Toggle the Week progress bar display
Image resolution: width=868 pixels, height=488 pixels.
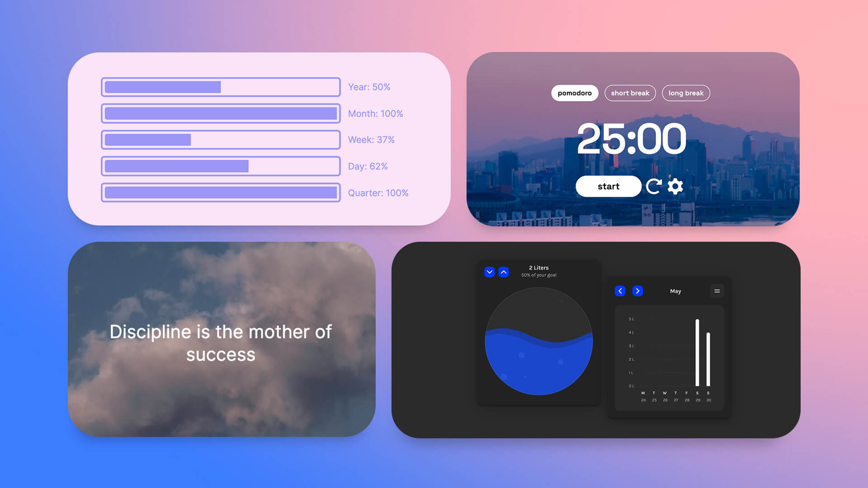tap(221, 140)
